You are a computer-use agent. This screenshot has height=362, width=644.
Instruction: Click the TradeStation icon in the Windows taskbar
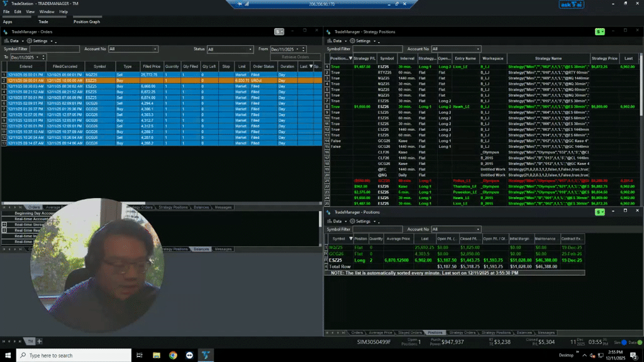click(206, 355)
